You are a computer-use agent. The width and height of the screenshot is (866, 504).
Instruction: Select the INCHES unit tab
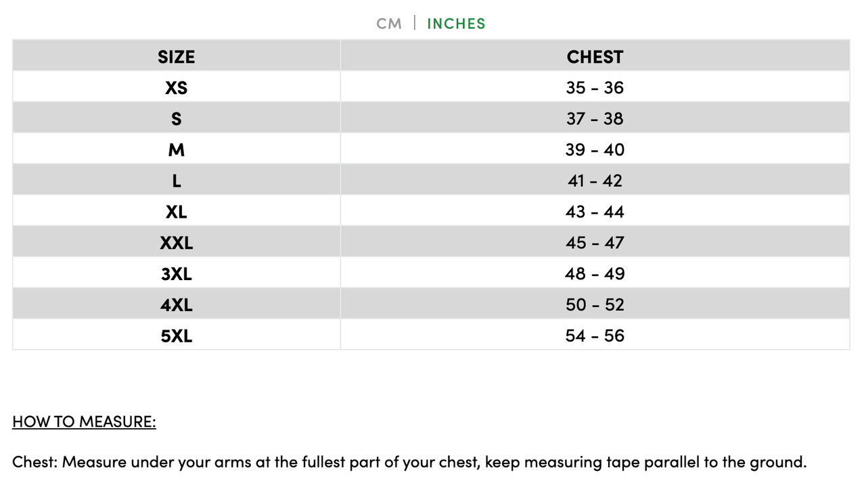(x=456, y=24)
